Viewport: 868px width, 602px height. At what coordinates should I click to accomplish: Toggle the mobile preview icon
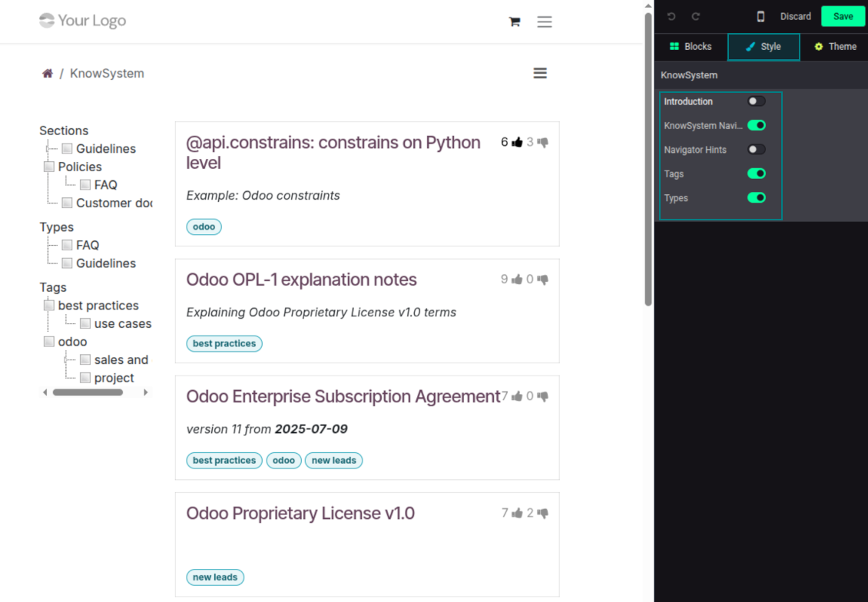[760, 17]
